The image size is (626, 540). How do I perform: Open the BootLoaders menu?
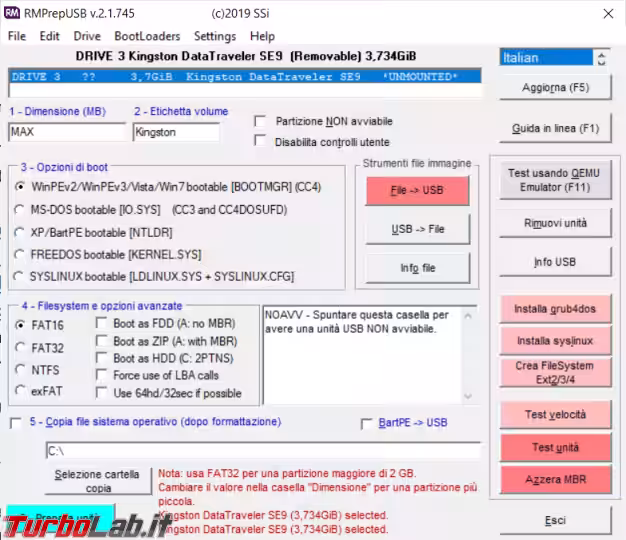tap(147, 36)
